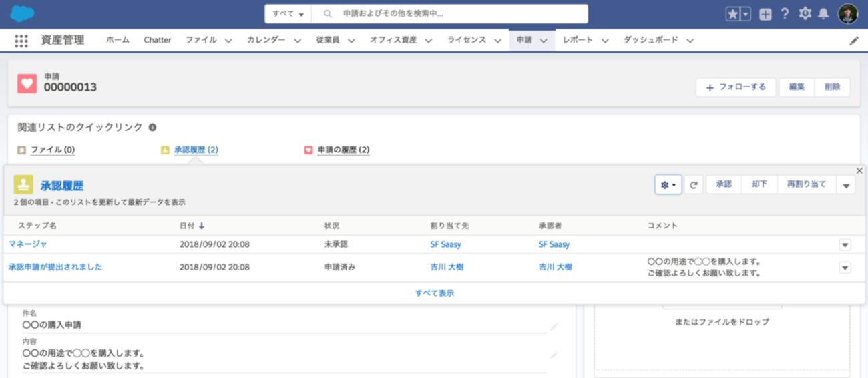Open the setup gear icon
Viewport: 868px width, 378px height.
pyautogui.click(x=805, y=14)
